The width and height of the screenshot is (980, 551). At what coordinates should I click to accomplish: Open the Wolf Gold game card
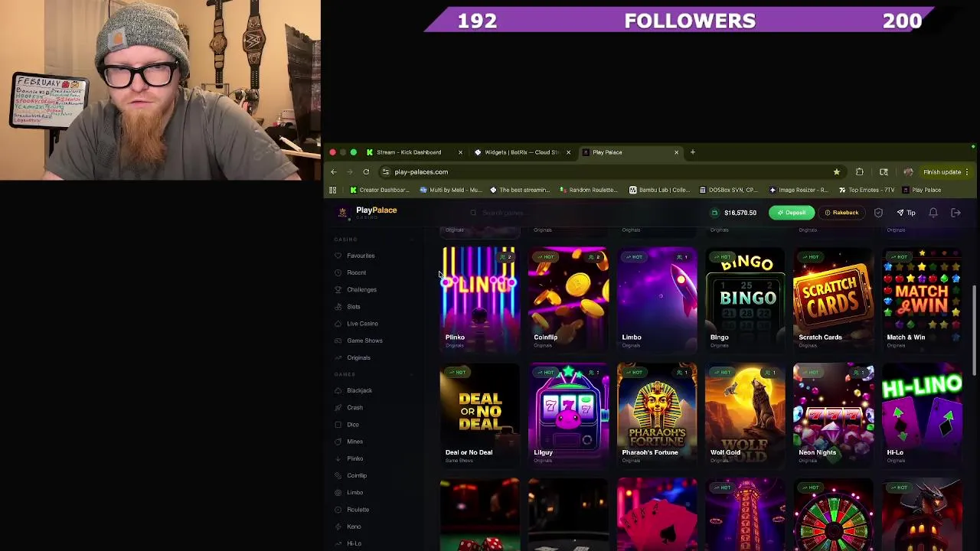click(745, 414)
